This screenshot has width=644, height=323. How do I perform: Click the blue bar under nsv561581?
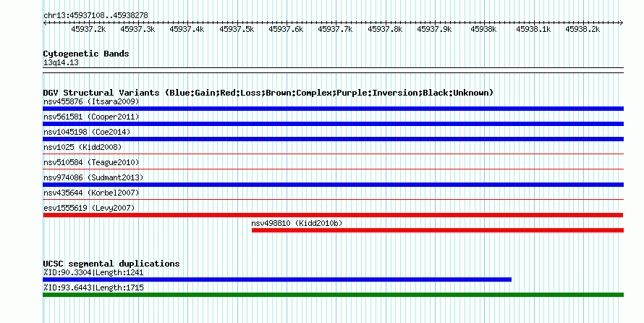coord(333,124)
